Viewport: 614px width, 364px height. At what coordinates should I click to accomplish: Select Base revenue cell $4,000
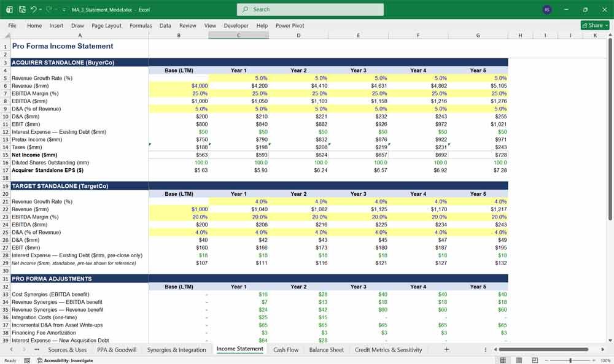[179, 86]
